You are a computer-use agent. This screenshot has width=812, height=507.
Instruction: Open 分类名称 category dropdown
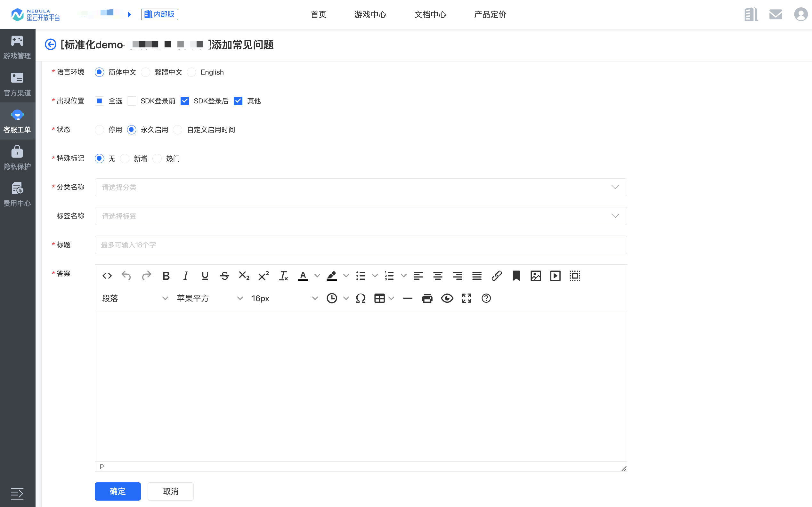pos(361,187)
